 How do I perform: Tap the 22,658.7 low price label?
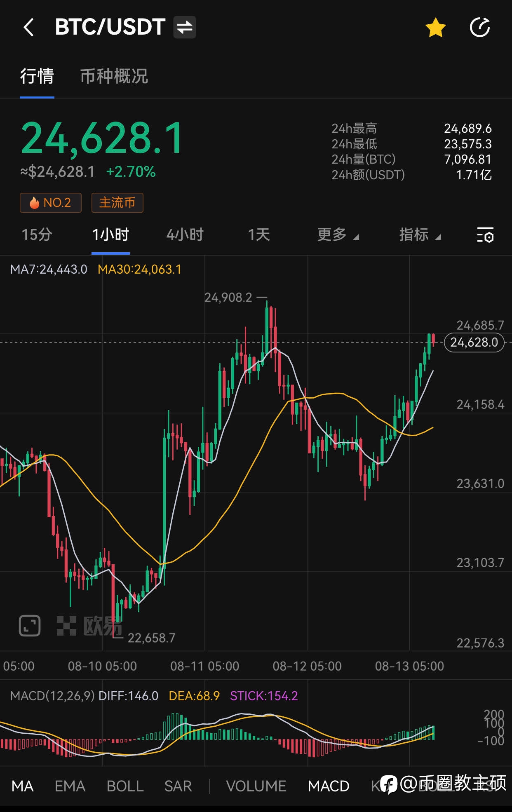point(151,638)
